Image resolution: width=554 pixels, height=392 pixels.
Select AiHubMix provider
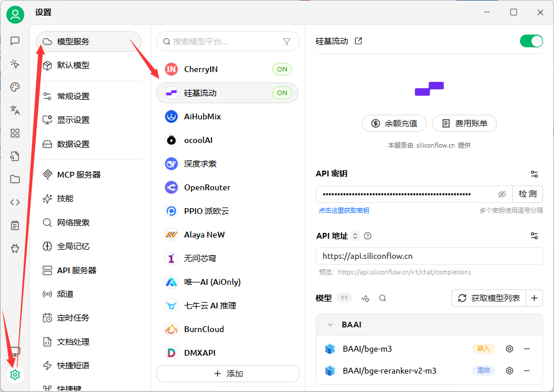click(x=227, y=116)
